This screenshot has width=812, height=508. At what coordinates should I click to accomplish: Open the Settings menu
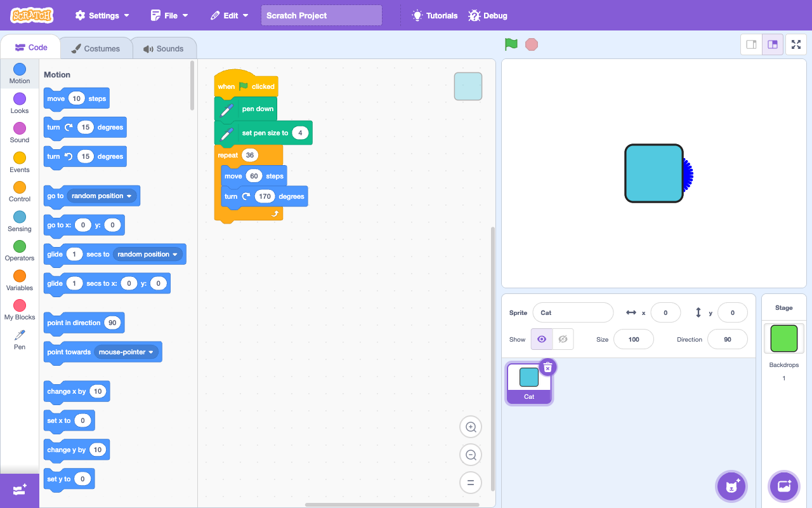point(102,15)
